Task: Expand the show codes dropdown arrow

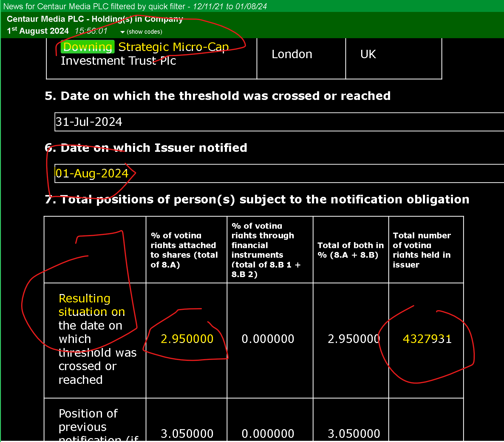Action: (x=122, y=32)
